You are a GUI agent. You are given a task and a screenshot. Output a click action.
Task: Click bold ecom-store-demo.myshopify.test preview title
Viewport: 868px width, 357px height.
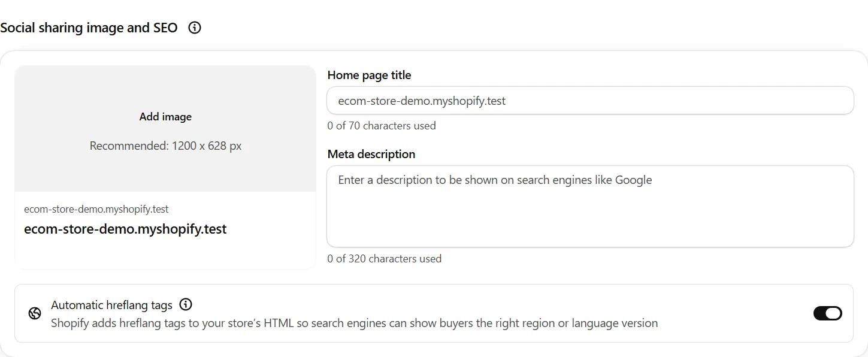tap(125, 229)
